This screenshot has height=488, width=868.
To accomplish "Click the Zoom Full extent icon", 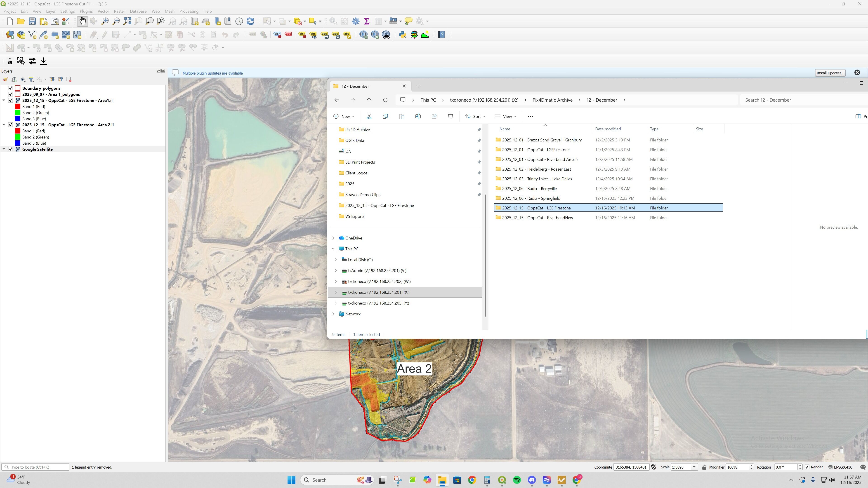I will tap(127, 21).
